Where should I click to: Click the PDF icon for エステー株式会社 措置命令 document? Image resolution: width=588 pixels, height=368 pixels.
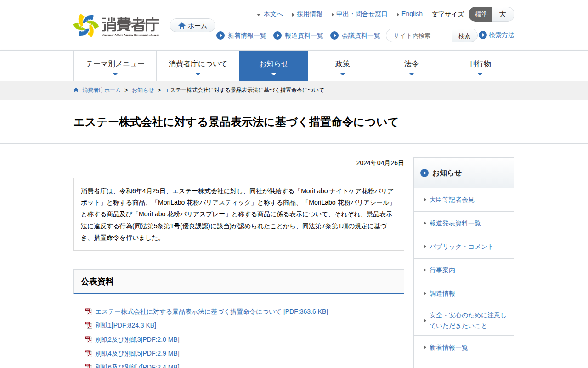[89, 312]
